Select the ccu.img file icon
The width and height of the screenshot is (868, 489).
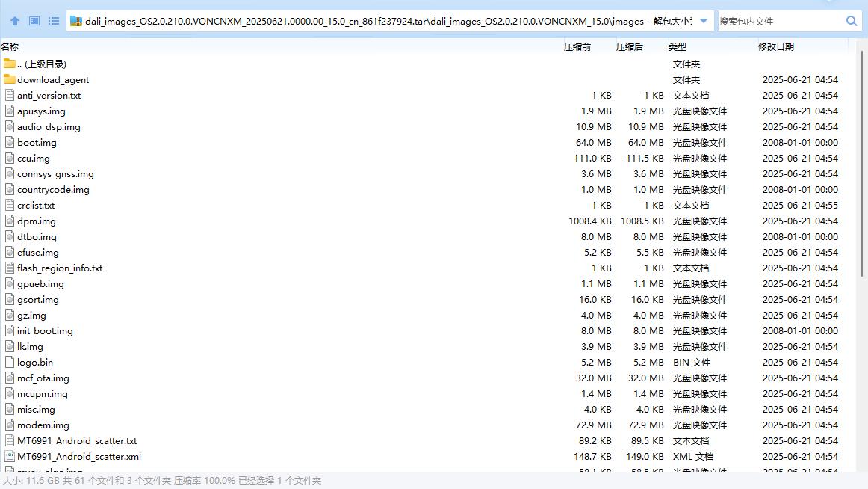(x=10, y=158)
